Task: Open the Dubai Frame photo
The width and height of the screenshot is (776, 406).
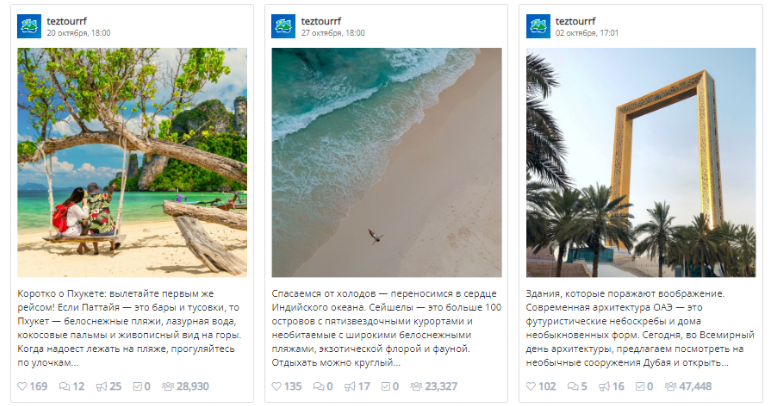Action: point(641,162)
